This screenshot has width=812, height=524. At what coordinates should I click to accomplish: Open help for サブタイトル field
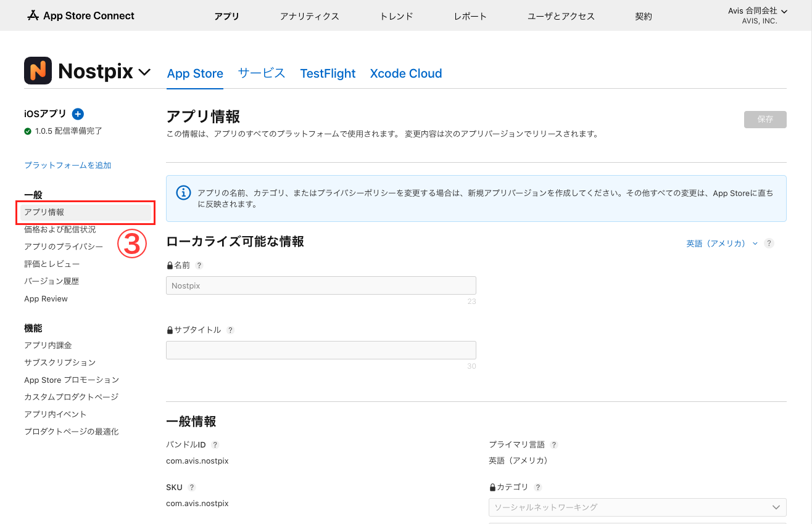pos(230,330)
